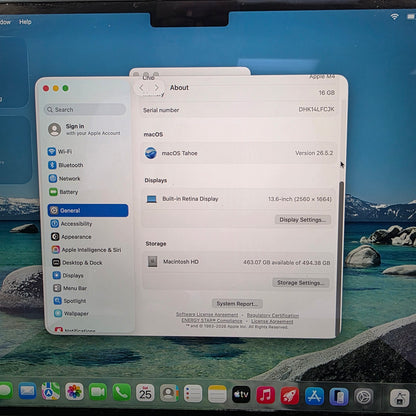Image resolution: width=416 pixels, height=416 pixels.
Task: Open Photos from the Dock
Action: [74, 392]
